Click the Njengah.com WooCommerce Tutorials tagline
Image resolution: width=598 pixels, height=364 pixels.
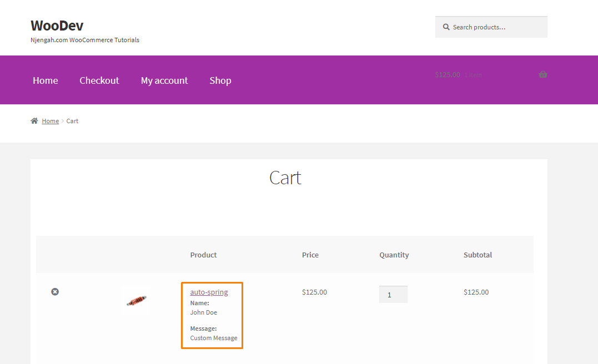84,40
